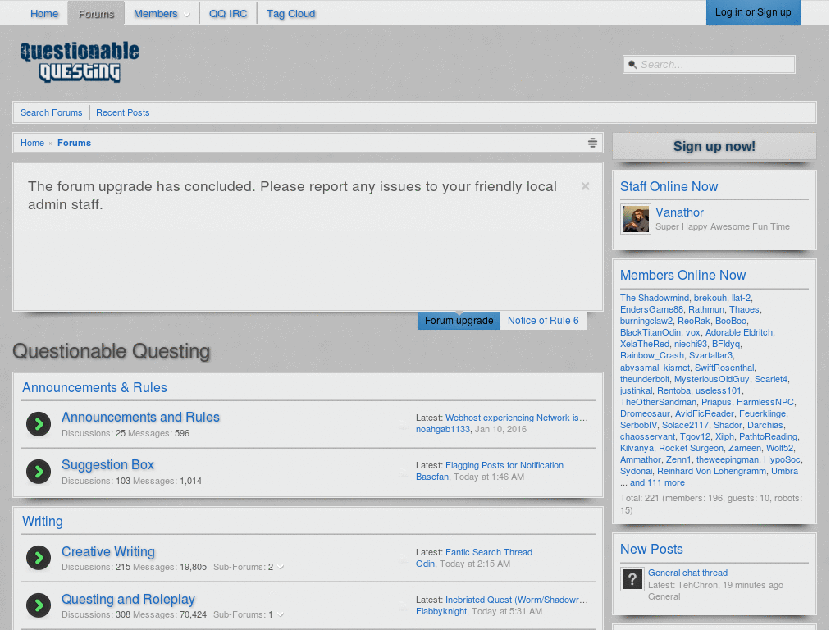Click Forums in the breadcrumb
Image resolution: width=840 pixels, height=630 pixels.
74,143
